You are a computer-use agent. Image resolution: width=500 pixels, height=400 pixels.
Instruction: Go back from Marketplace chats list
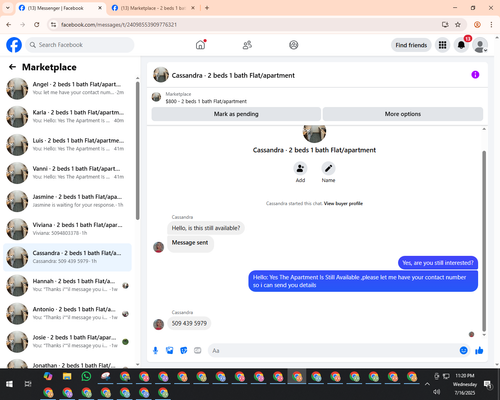coord(12,67)
